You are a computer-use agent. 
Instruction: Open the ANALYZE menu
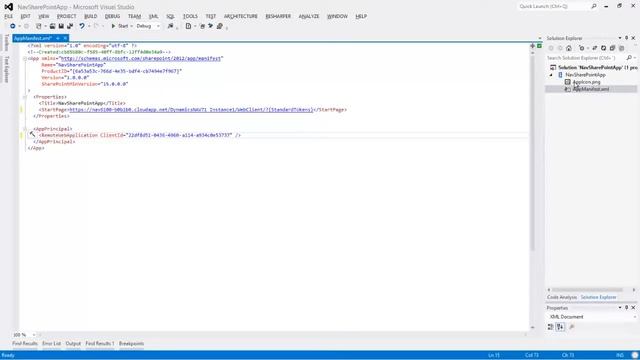tap(309, 16)
